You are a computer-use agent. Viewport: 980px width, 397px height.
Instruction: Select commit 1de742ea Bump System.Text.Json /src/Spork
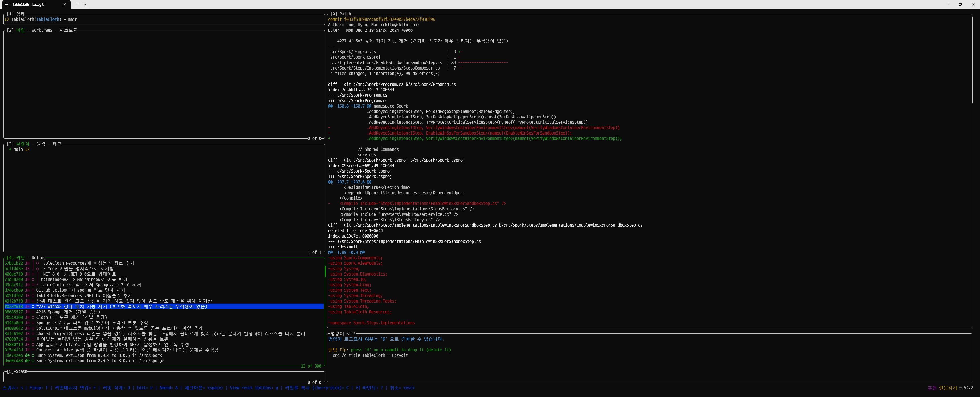(x=164, y=355)
